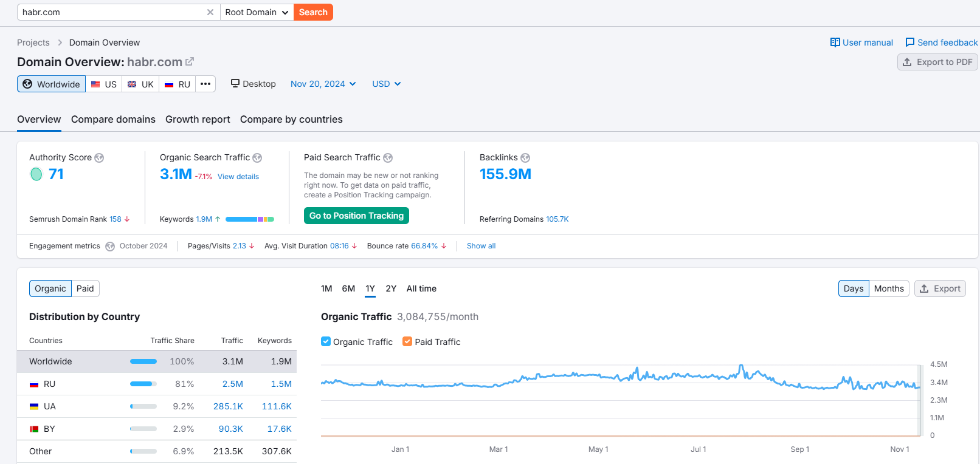
Task: Open the Root Domain dropdown
Action: tap(257, 12)
